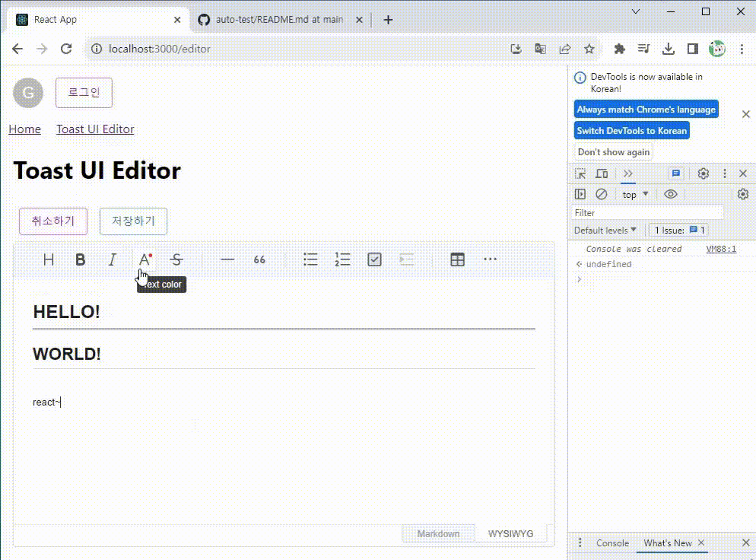Share this page icon

click(x=565, y=49)
